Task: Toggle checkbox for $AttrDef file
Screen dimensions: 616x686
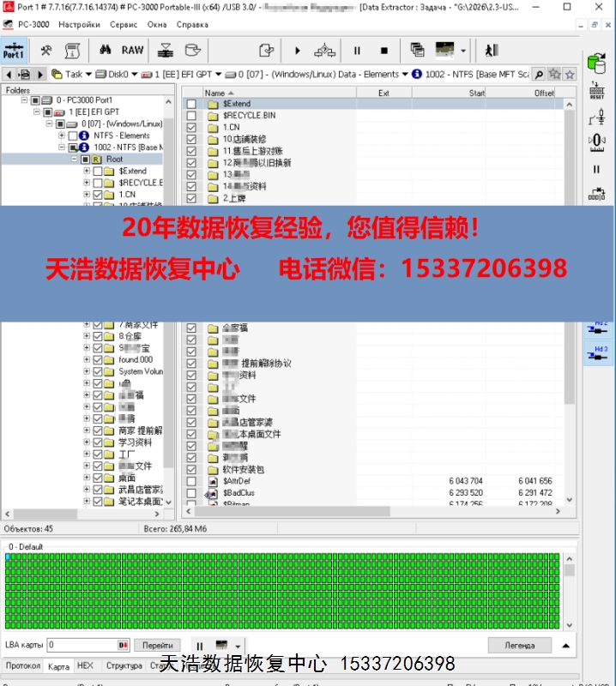Action: coord(191,481)
